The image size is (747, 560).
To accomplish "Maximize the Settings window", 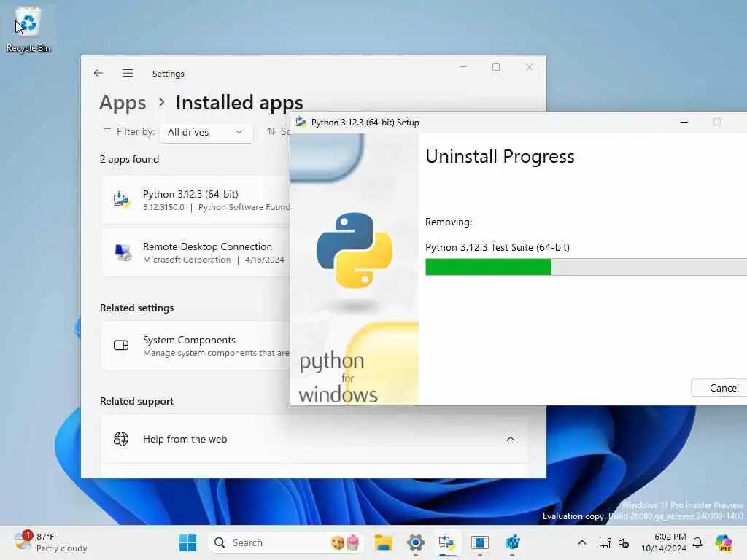I will coord(496,67).
